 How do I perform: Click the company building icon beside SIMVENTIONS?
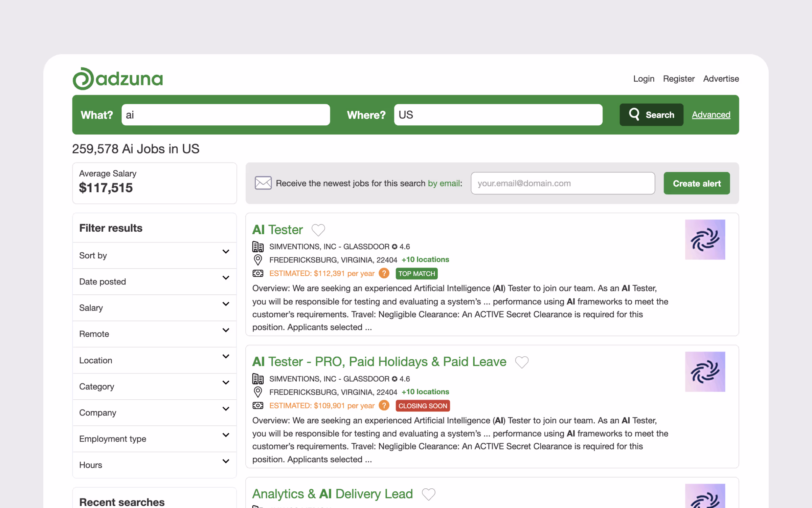tap(258, 246)
